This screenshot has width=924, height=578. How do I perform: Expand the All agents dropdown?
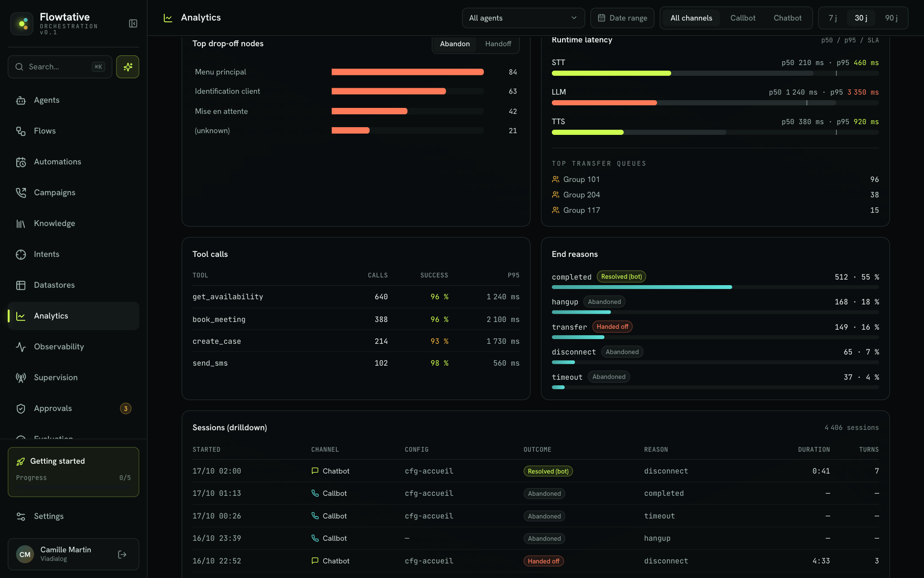(x=523, y=18)
